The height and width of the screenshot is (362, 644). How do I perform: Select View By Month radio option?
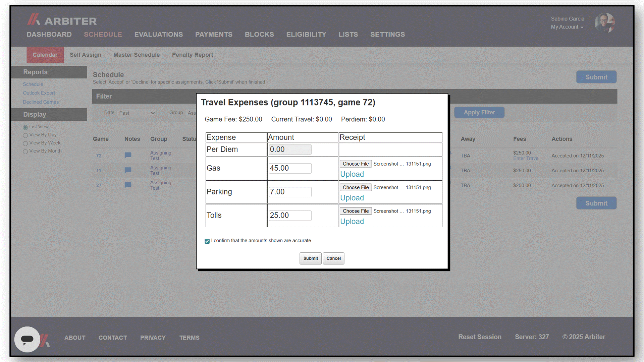(25, 152)
